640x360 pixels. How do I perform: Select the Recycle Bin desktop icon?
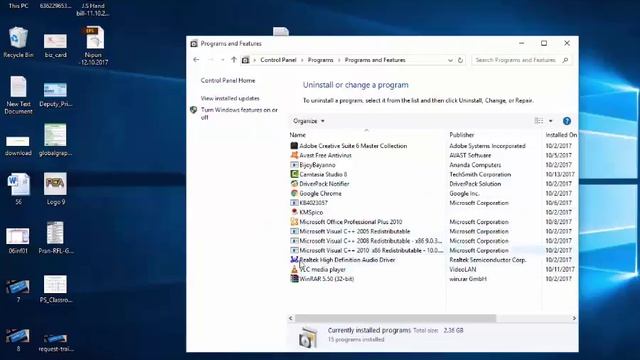18,42
